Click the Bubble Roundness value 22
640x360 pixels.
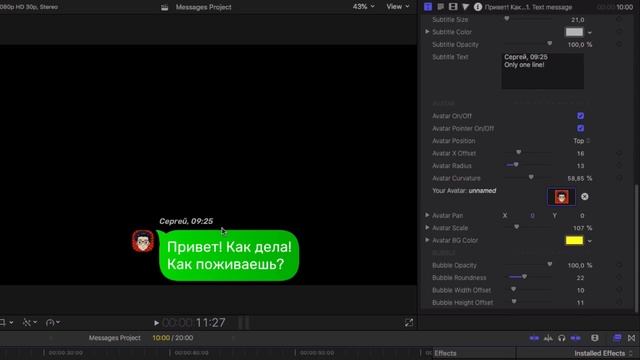pos(580,278)
